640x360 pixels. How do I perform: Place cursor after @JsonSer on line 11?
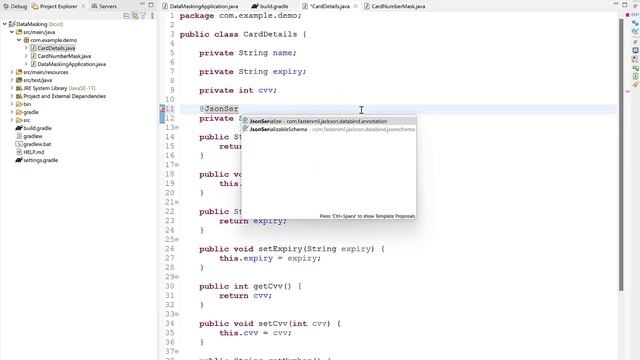[239, 109]
